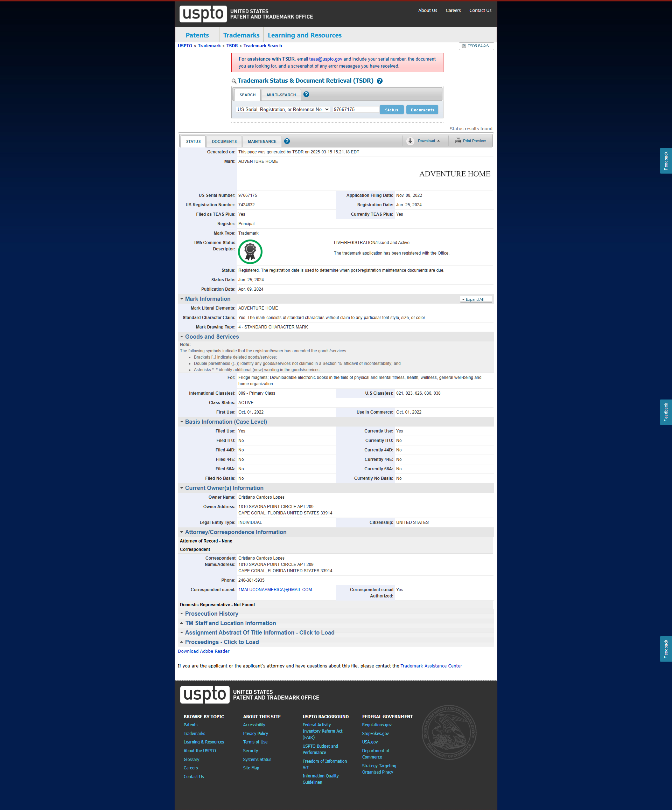
Task: Click the download arrow icon
Action: 410,141
